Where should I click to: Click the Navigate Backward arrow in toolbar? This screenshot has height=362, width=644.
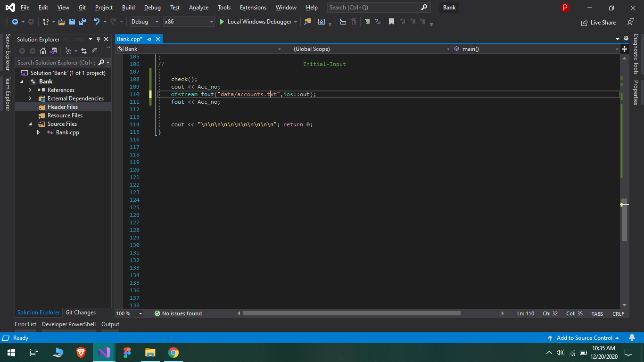coord(15,22)
